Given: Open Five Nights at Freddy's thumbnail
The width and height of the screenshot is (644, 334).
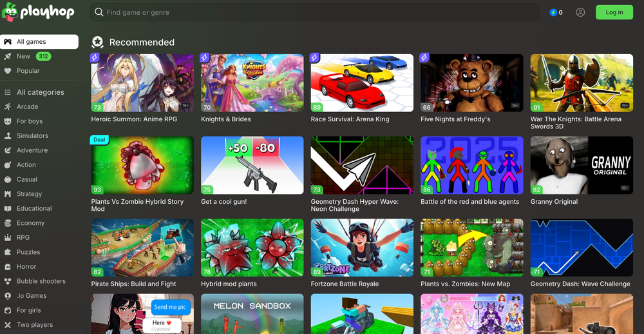Looking at the screenshot, I should click(x=472, y=83).
